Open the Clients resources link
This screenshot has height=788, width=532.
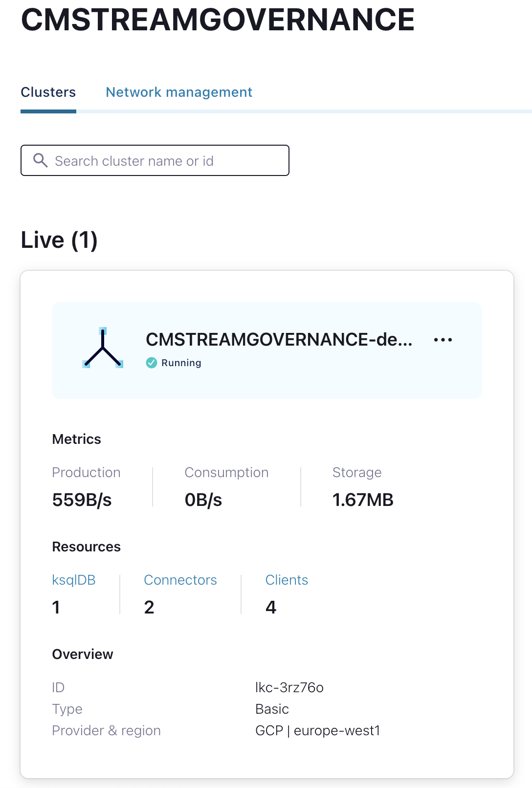pyautogui.click(x=287, y=580)
